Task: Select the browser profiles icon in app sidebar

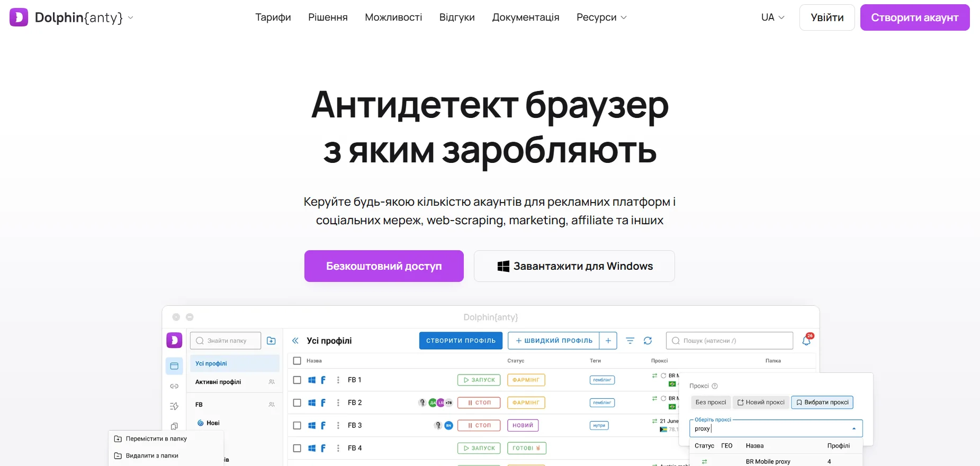Action: point(174,366)
